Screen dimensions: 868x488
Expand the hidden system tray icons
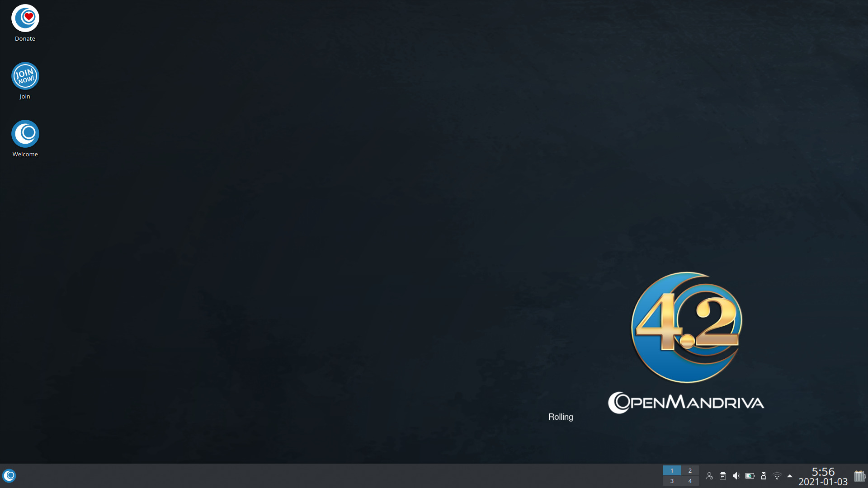click(789, 476)
